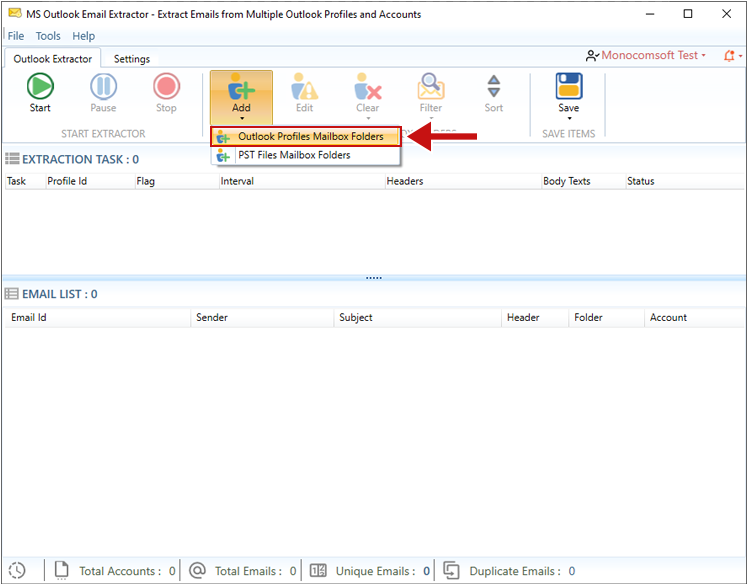Choose Outlook Profiles Mailbox Folders menu item

306,137
